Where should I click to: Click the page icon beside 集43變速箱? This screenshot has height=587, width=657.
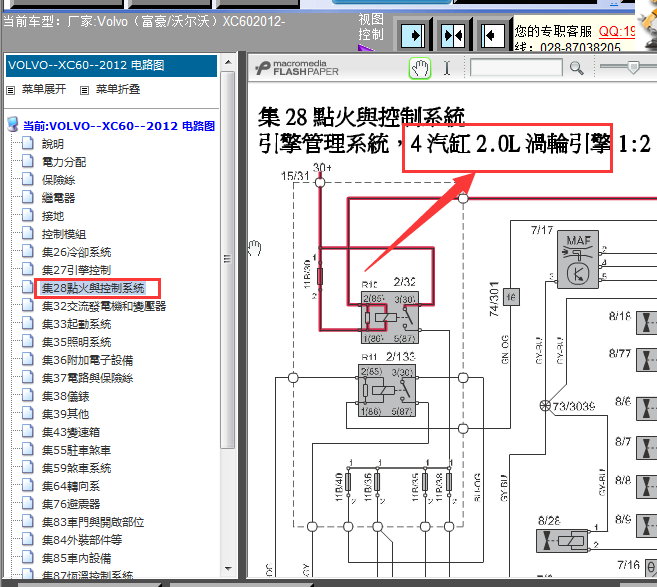[x=28, y=432]
